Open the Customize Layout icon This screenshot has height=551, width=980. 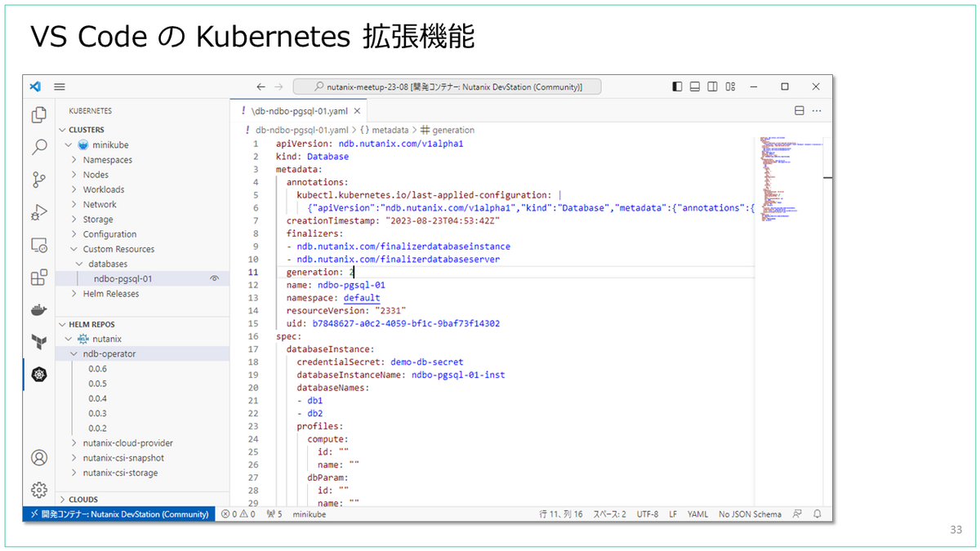pos(731,87)
